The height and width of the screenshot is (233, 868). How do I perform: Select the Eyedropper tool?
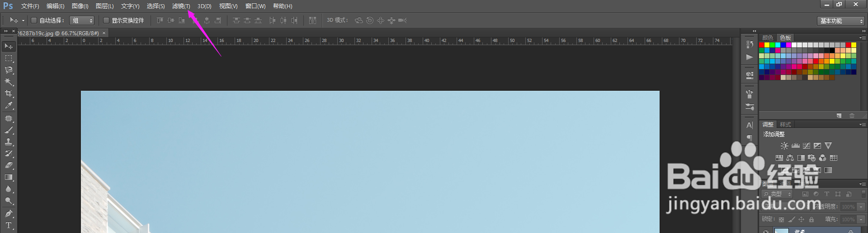click(9, 105)
